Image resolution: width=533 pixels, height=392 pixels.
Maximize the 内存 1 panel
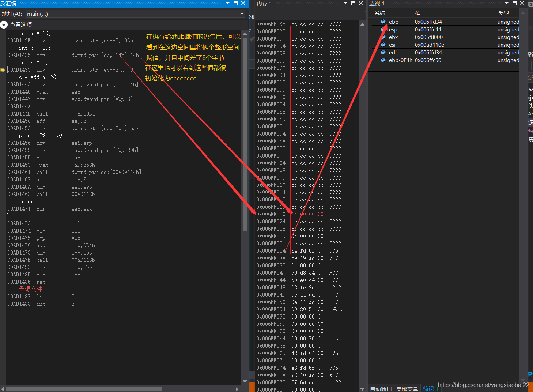[x=353, y=3]
